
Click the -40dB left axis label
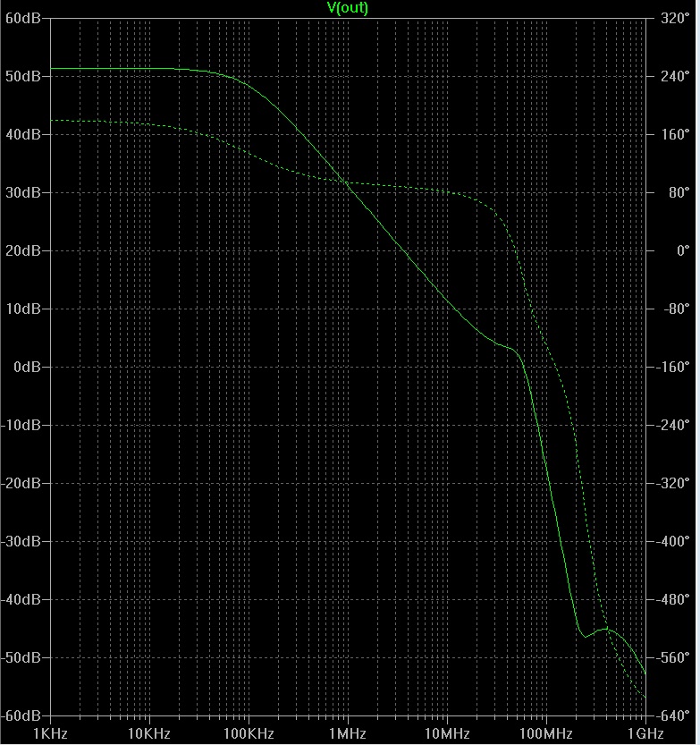(21, 599)
